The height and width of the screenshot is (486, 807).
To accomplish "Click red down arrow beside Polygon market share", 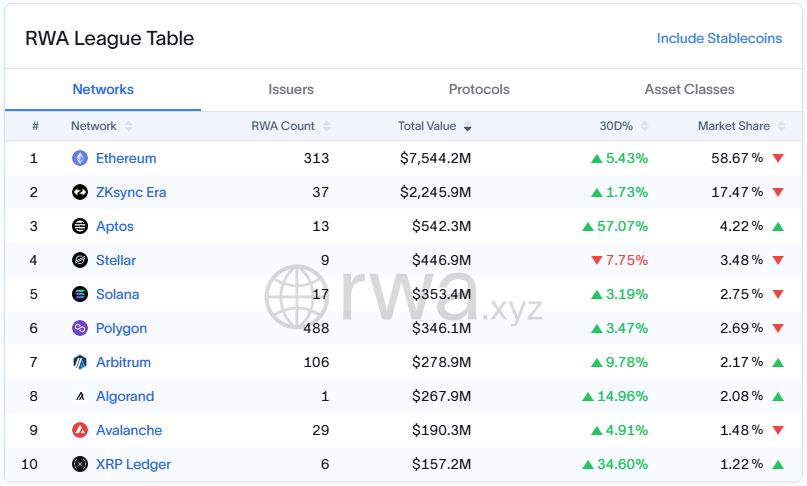I will 778,328.
